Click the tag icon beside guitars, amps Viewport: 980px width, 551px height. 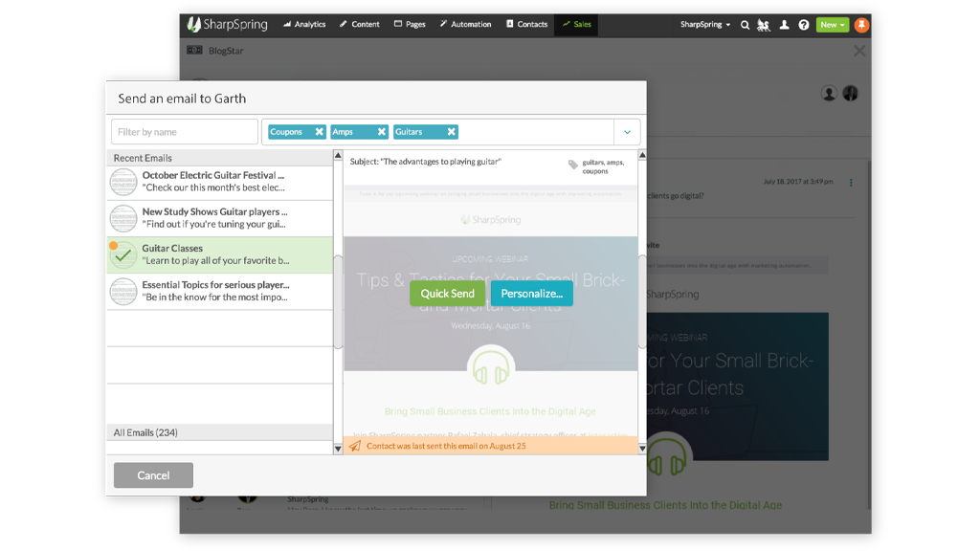pos(573,165)
